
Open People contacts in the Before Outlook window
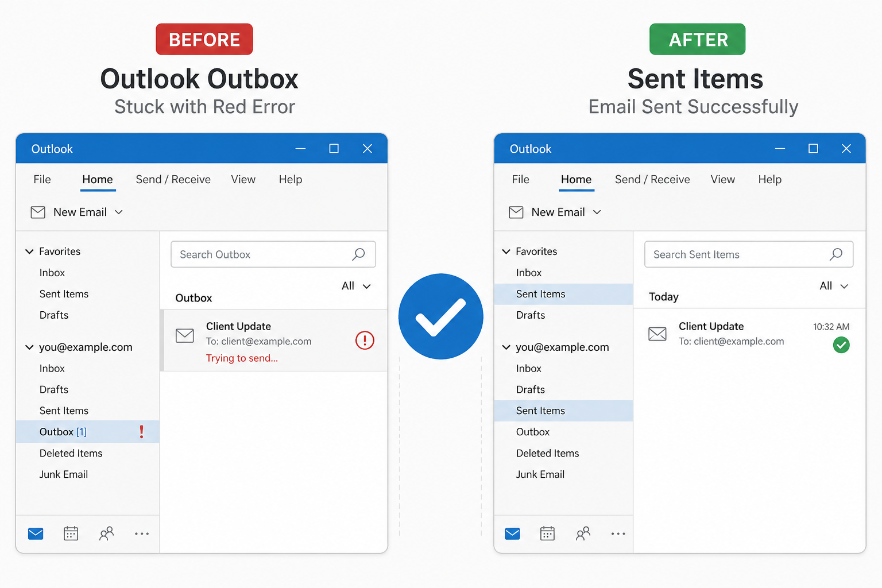tap(107, 534)
